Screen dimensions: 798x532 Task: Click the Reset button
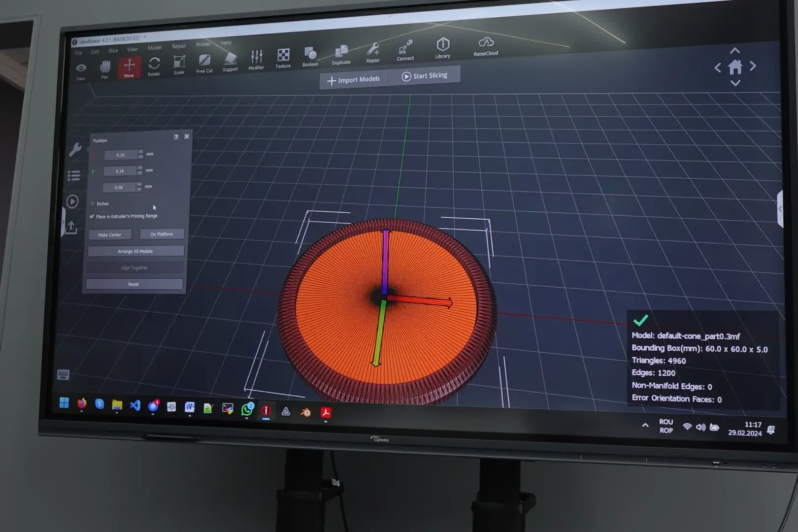pyautogui.click(x=133, y=284)
